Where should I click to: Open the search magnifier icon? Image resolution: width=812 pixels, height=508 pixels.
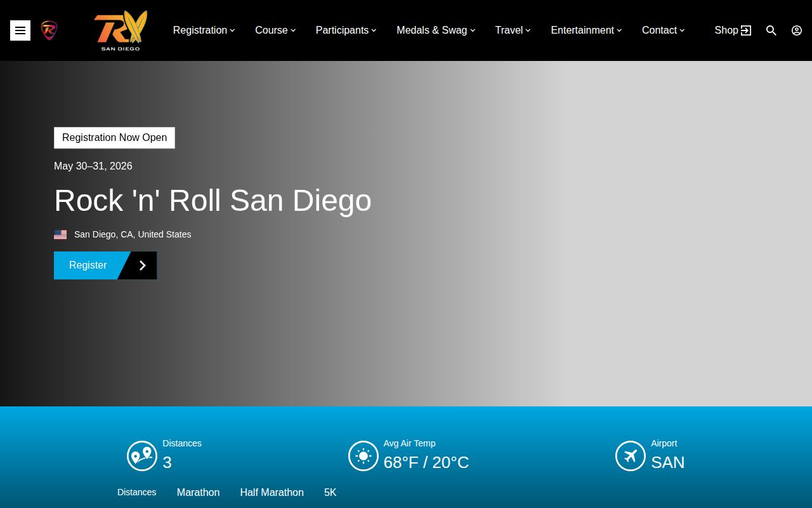[771, 30]
